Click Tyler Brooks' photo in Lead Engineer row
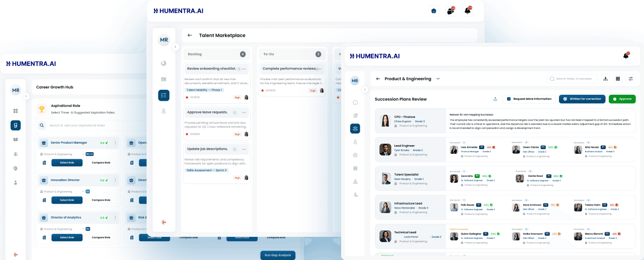 click(x=385, y=150)
